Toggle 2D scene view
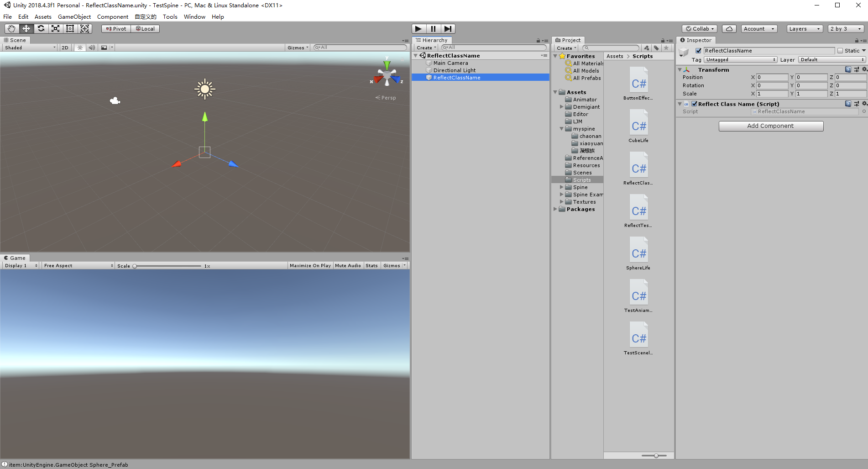The height and width of the screenshot is (469, 868). tap(65, 47)
